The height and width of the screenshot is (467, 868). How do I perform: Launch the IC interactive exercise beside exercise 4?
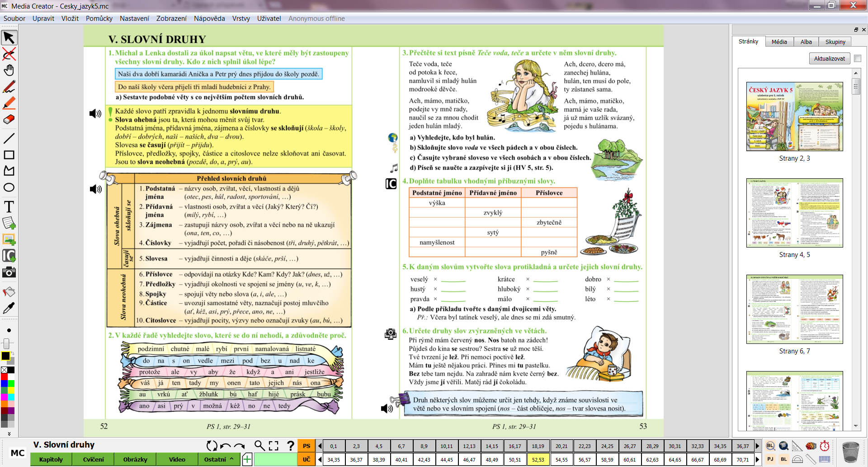(391, 183)
